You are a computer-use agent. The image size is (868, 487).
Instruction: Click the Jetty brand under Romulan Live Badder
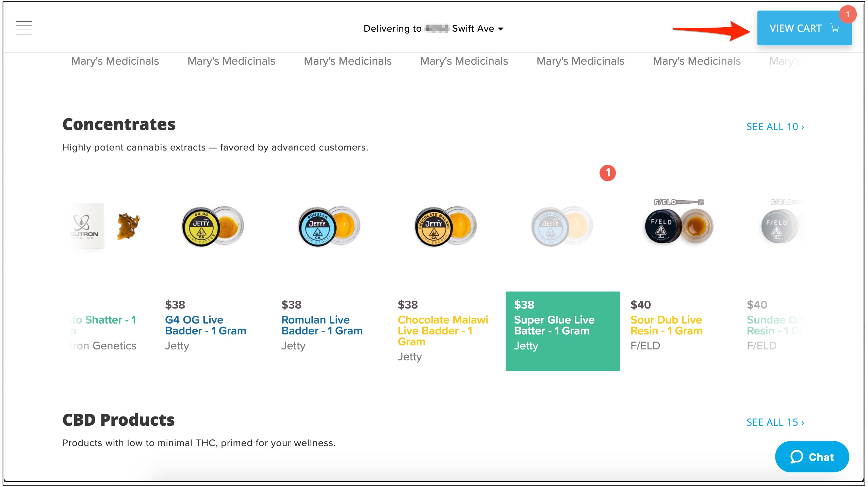[293, 346]
